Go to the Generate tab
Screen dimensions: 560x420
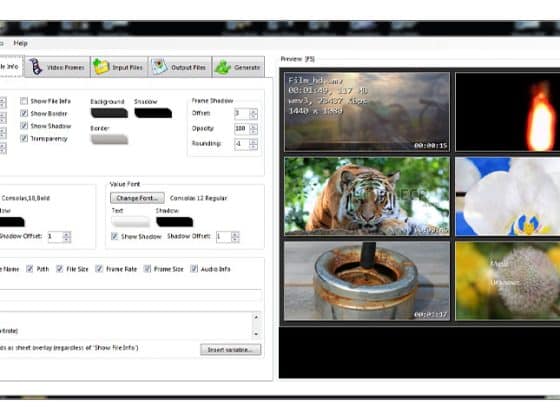(x=239, y=67)
